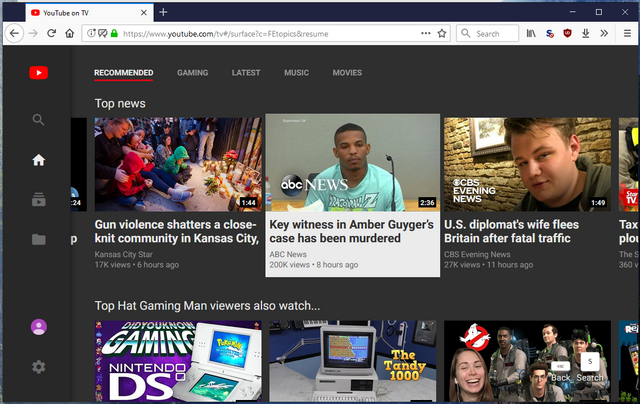Open uBlock Origin shield icon
640x404 pixels.
[567, 33]
